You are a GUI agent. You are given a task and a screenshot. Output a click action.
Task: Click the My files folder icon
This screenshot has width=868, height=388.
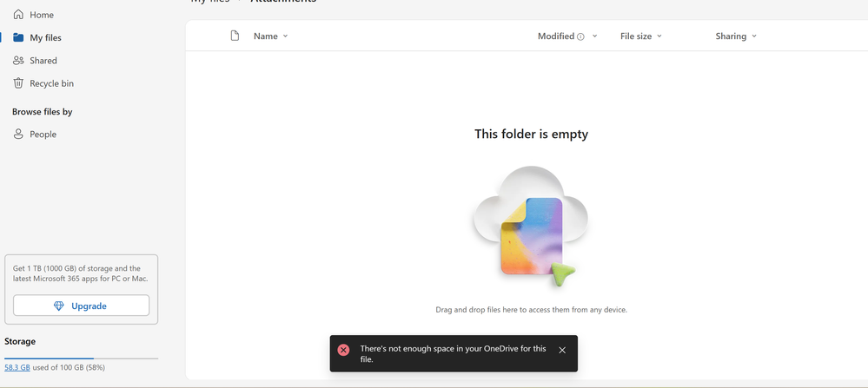point(18,37)
